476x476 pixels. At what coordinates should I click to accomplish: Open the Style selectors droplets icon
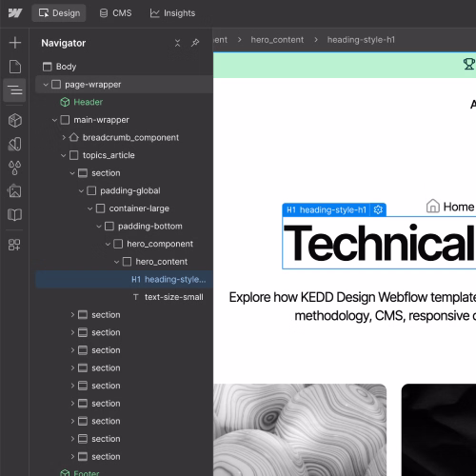tap(14, 168)
